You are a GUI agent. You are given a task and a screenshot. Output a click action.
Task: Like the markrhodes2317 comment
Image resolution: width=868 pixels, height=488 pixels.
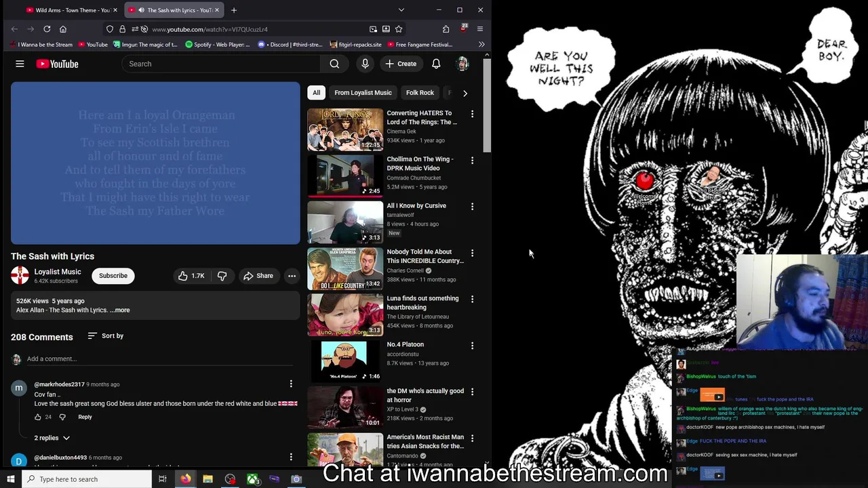pyautogui.click(x=38, y=417)
